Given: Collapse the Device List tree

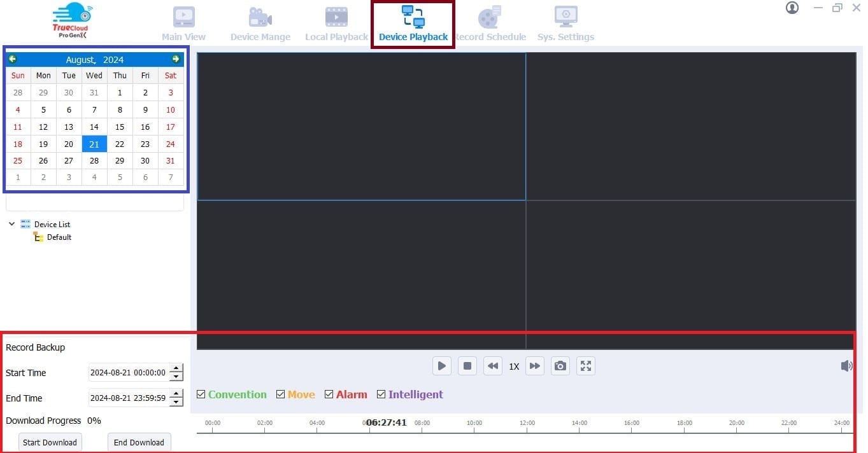Looking at the screenshot, I should (11, 224).
